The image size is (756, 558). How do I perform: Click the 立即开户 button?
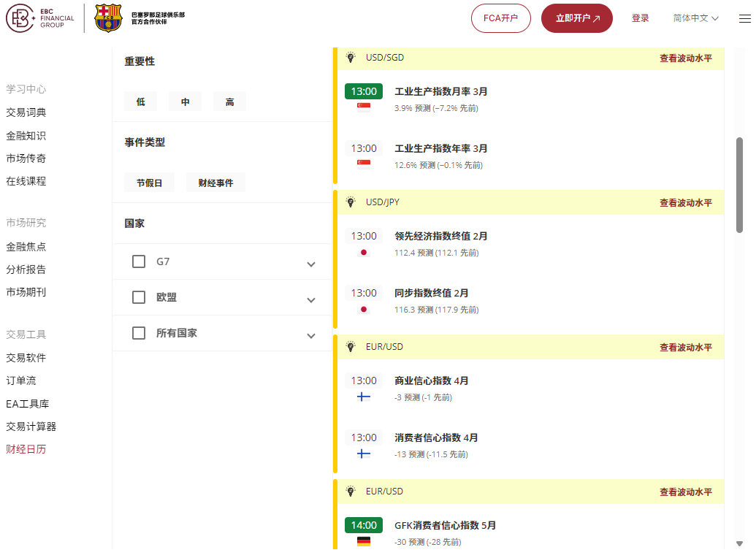tap(576, 18)
